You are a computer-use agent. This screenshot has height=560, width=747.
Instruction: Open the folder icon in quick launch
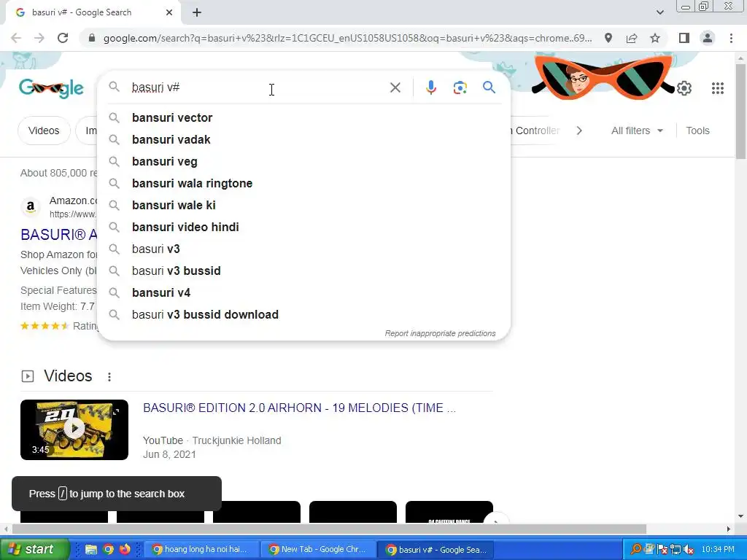coord(91,550)
